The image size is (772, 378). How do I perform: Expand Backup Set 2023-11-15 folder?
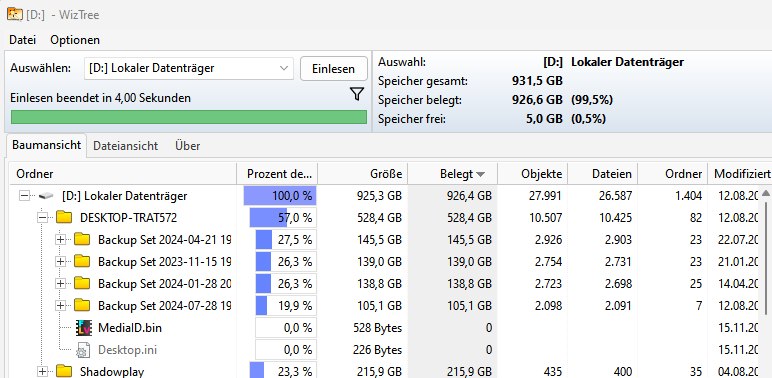click(61, 261)
